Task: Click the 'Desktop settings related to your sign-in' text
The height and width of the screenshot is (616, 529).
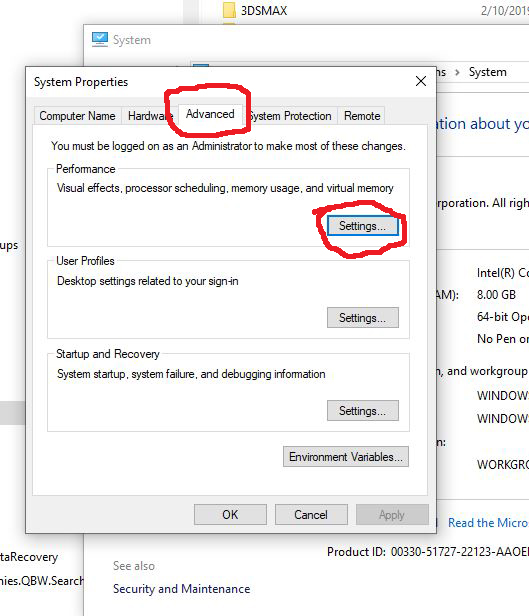Action: (148, 281)
